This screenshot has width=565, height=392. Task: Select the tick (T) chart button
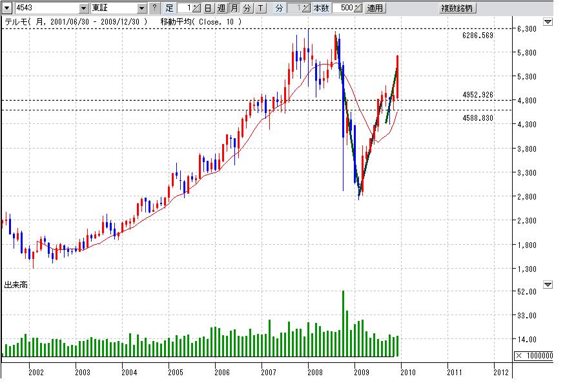260,8
